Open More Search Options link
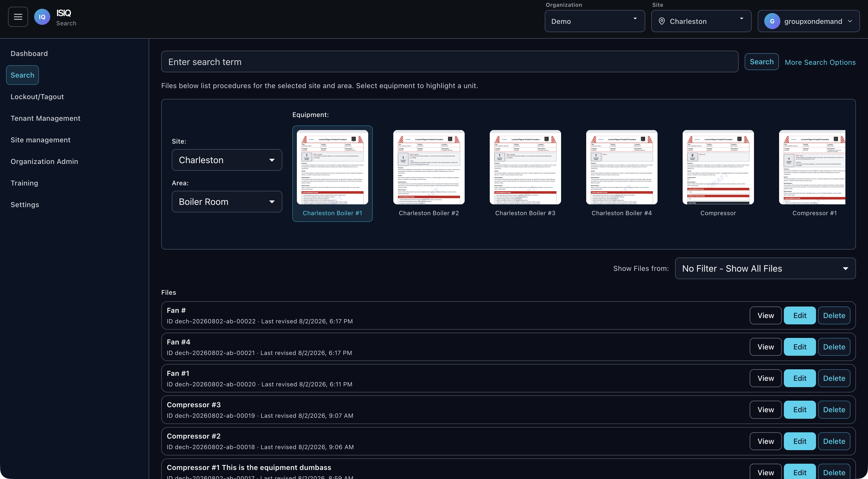 click(x=820, y=62)
